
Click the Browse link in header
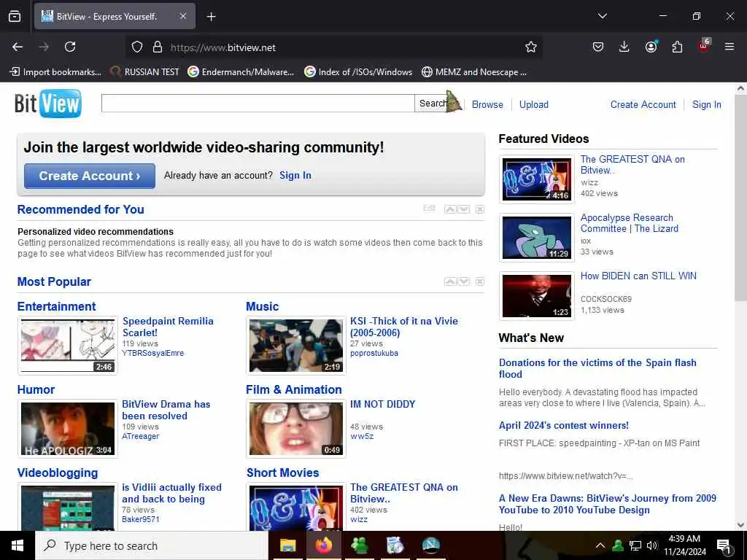pos(487,104)
